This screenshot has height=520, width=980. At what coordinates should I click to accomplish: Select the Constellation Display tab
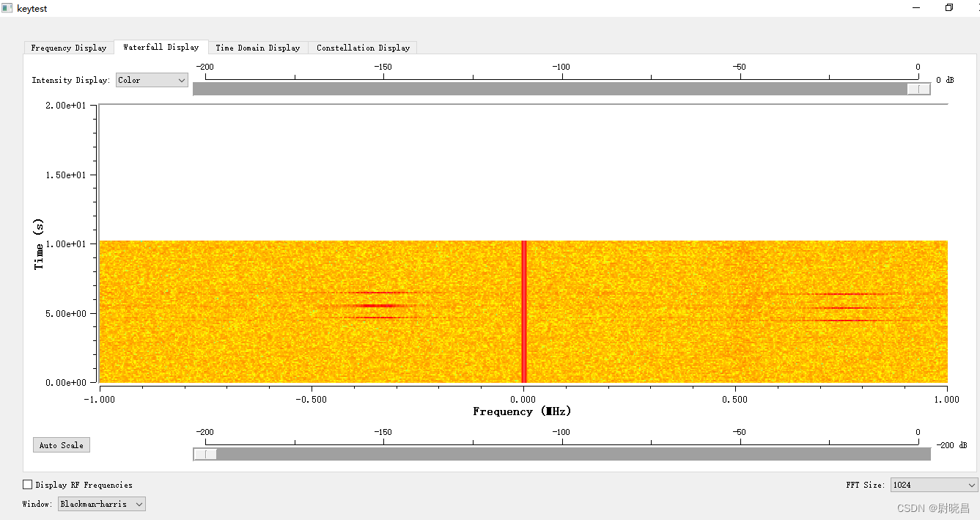(x=362, y=47)
